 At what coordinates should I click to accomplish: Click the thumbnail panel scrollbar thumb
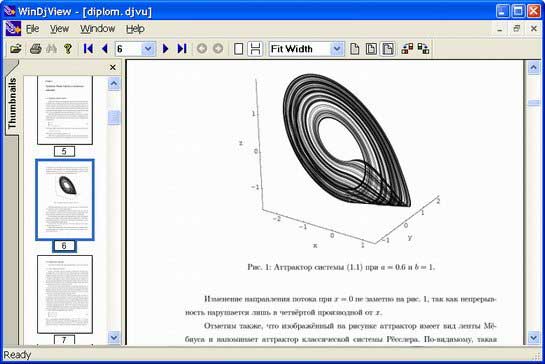[114, 118]
